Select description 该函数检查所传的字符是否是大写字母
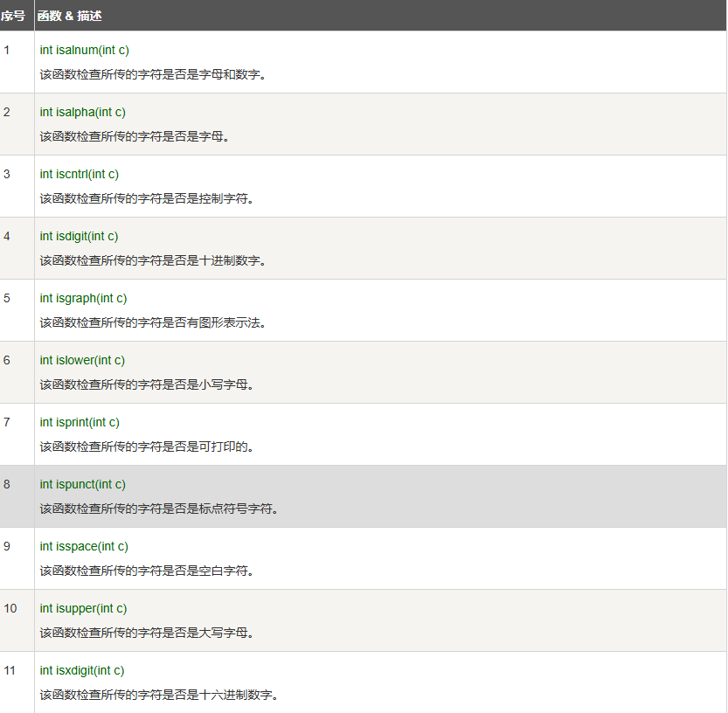 tap(147, 633)
